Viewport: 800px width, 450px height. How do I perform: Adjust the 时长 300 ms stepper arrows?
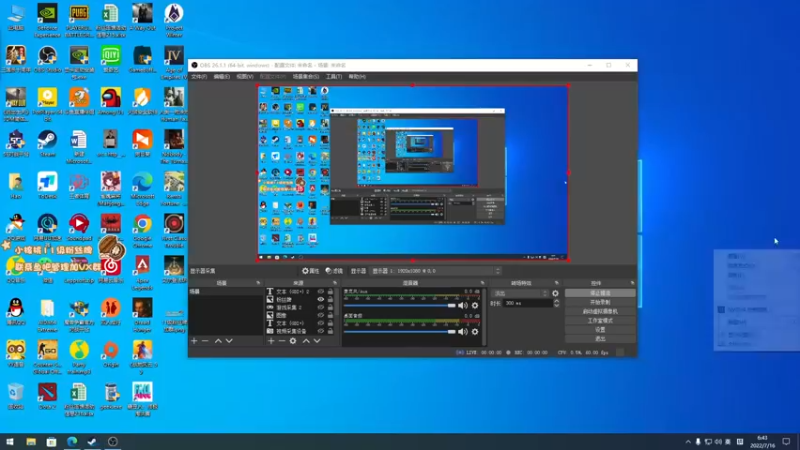(x=556, y=303)
